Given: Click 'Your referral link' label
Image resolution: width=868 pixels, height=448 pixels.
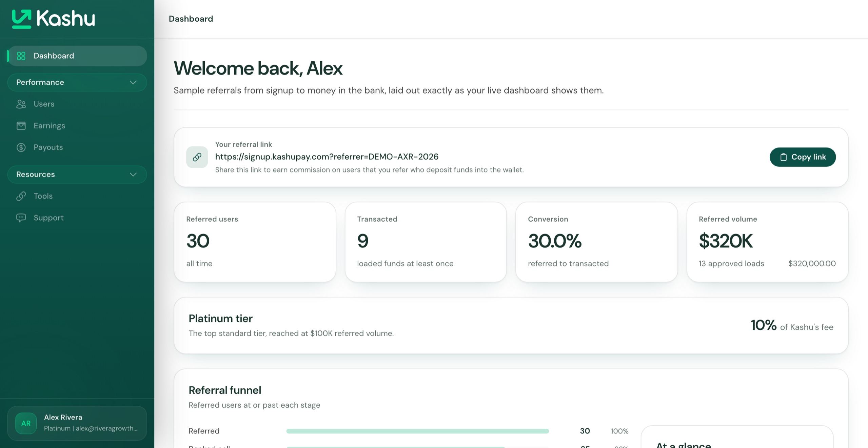Looking at the screenshot, I should 243,144.
